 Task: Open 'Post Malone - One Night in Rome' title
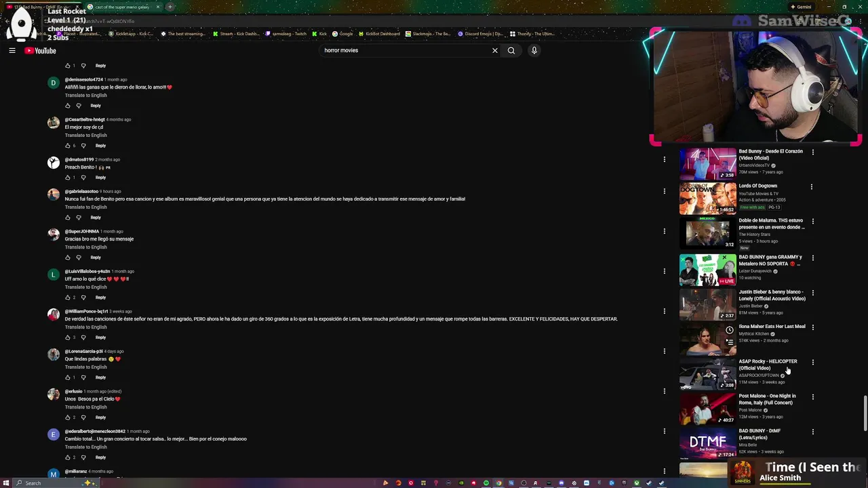coord(767,399)
